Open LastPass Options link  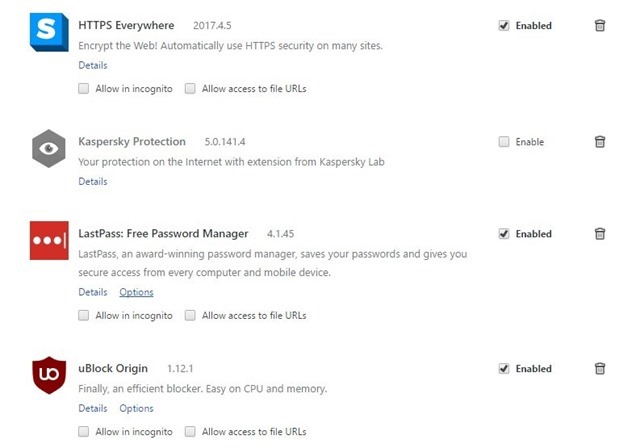click(x=136, y=293)
